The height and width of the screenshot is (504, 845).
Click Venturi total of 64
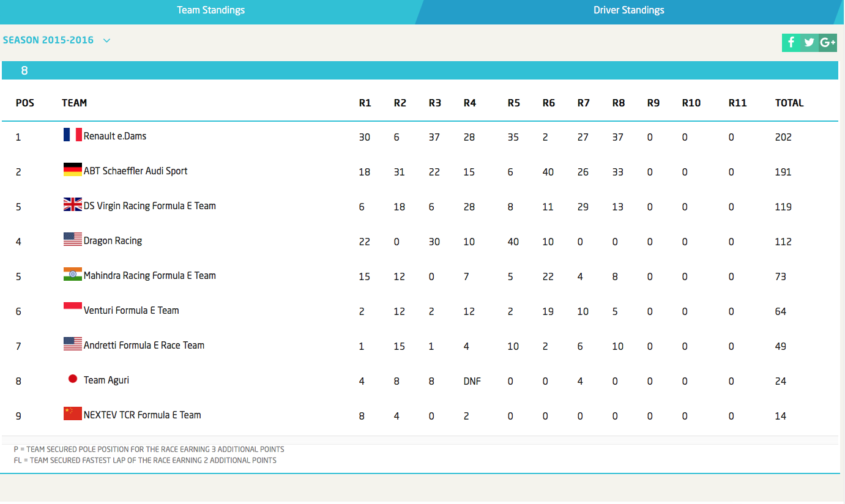780,311
